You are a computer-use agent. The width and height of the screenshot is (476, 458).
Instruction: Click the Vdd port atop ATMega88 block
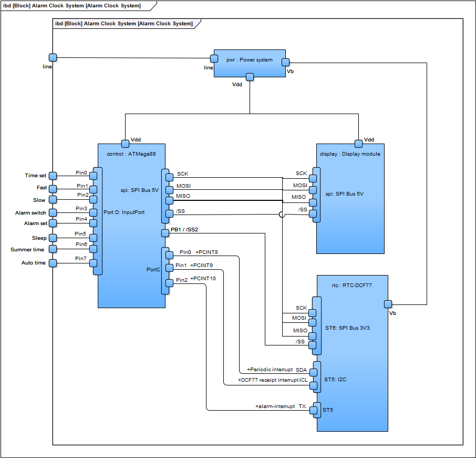[125, 144]
